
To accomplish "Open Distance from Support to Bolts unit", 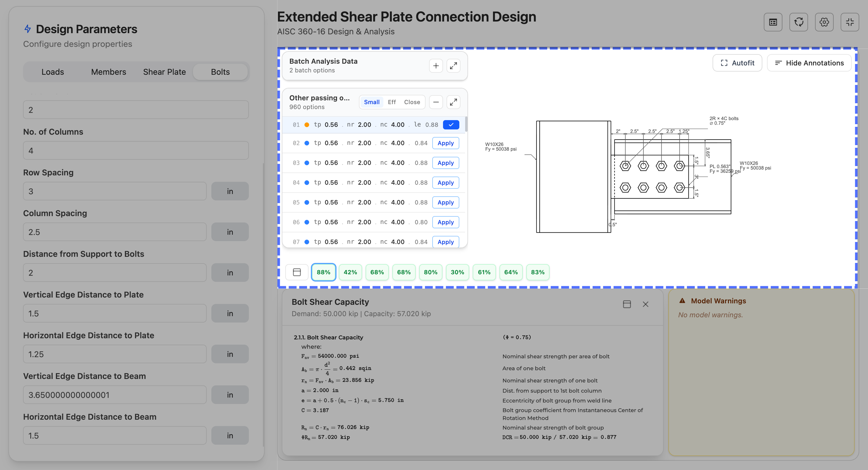I will tap(230, 273).
